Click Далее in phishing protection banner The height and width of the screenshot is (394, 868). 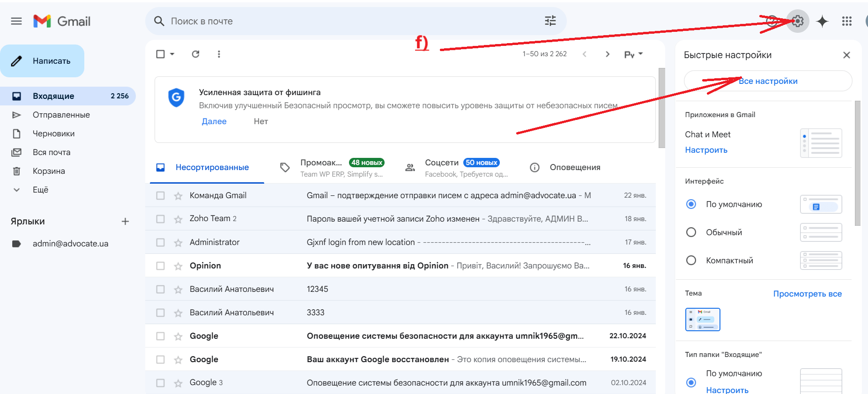pos(214,121)
